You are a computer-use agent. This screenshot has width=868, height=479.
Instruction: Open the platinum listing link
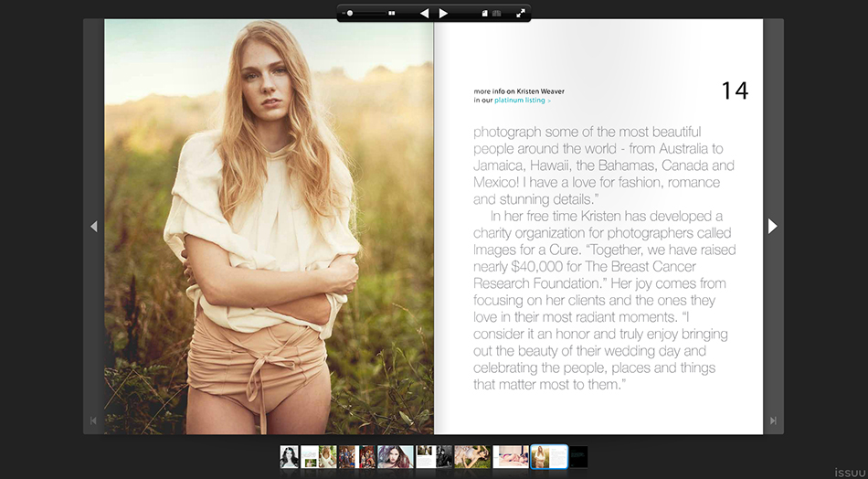point(519,101)
